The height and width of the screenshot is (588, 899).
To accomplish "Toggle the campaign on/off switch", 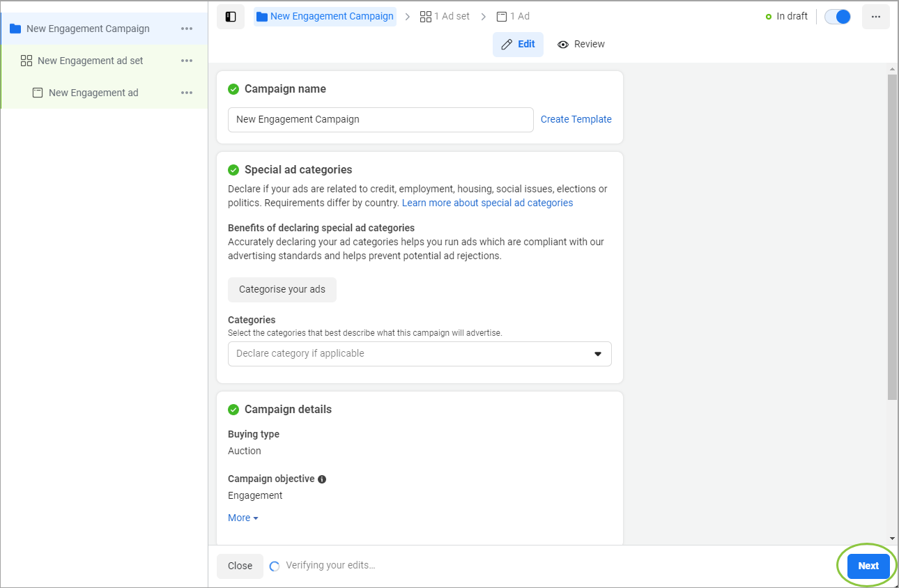I will tap(837, 17).
